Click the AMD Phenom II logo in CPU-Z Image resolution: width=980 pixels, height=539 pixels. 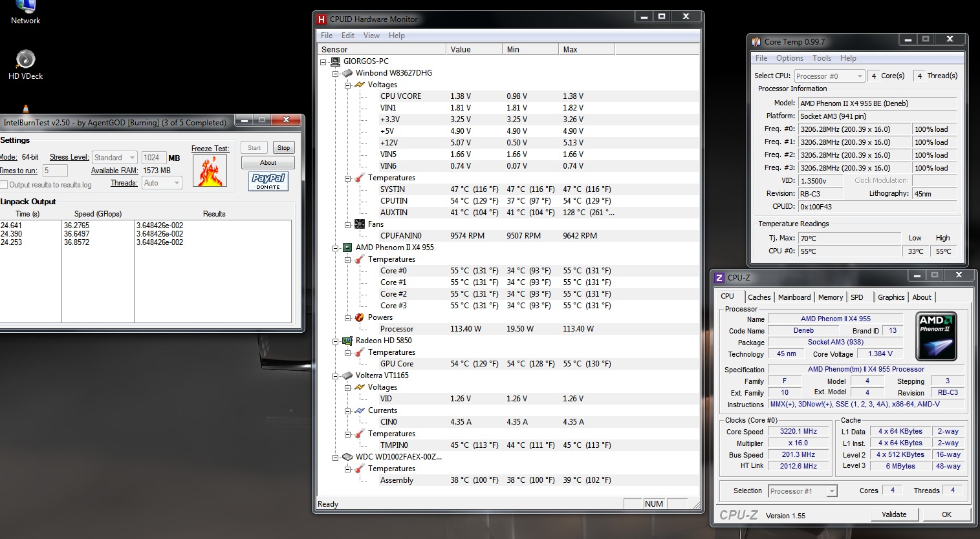936,336
